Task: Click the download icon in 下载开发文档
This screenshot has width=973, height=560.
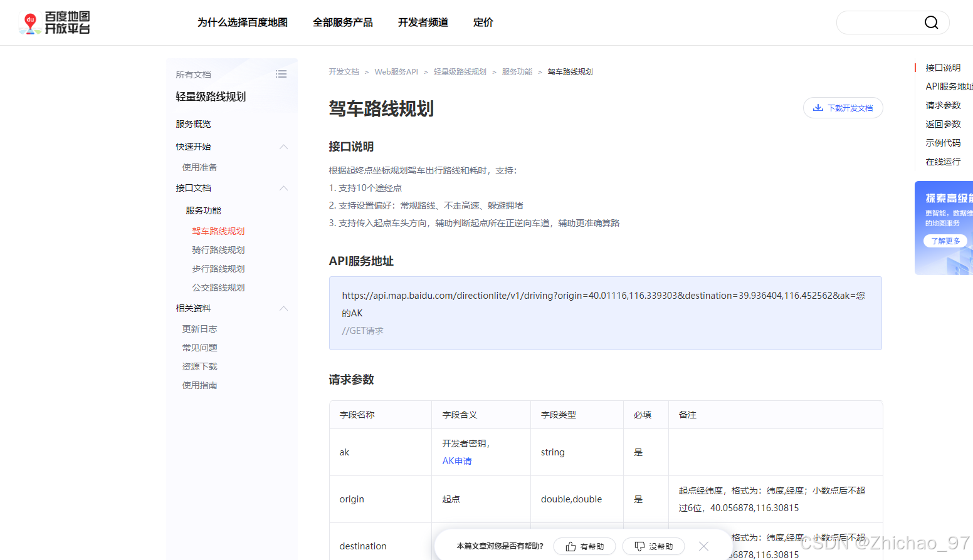Action: pyautogui.click(x=818, y=108)
